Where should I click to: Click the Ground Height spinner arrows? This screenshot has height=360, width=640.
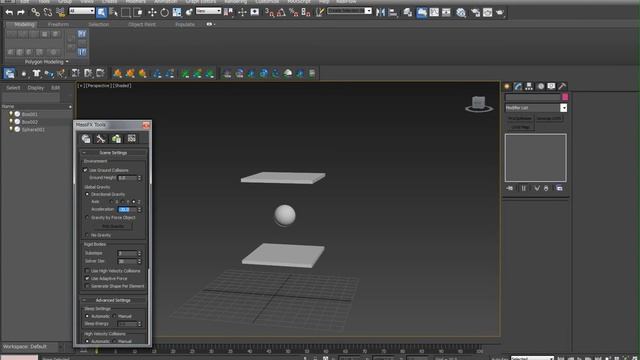140,178
